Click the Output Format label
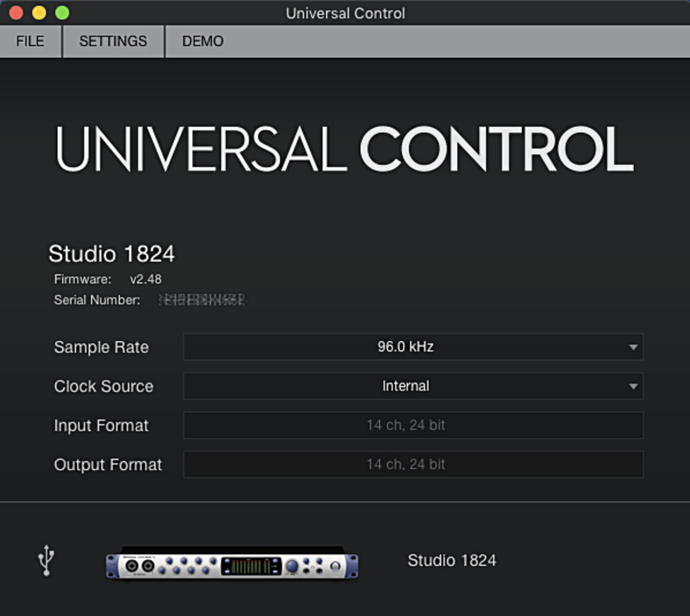The width and height of the screenshot is (690, 616). coord(108,465)
